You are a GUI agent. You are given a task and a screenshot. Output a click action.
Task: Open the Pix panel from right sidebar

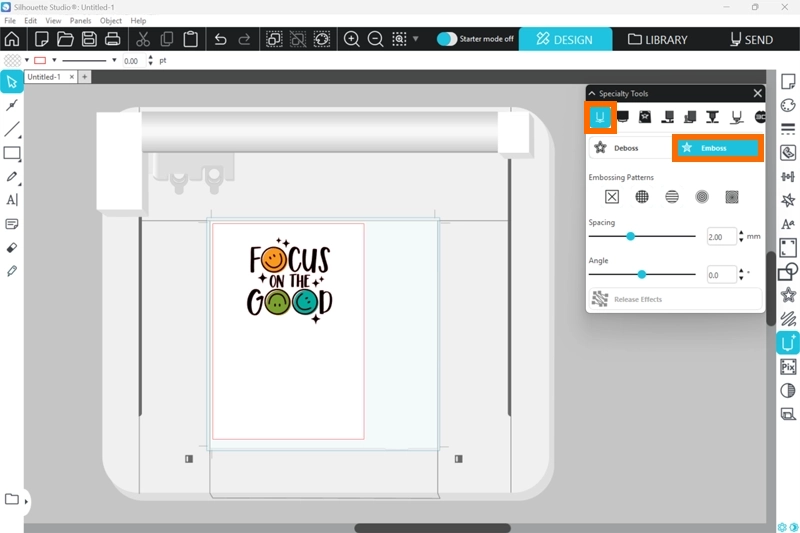click(x=788, y=367)
